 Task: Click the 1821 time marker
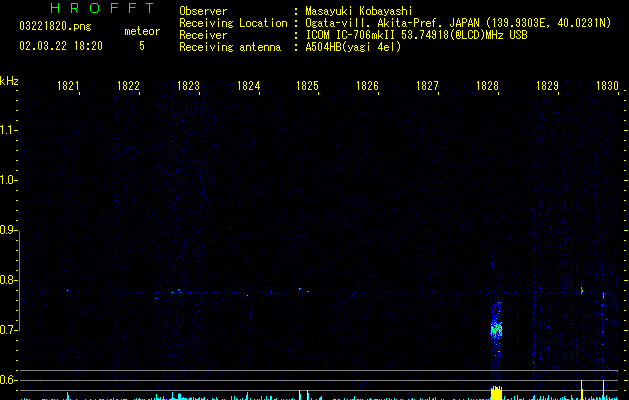68,86
